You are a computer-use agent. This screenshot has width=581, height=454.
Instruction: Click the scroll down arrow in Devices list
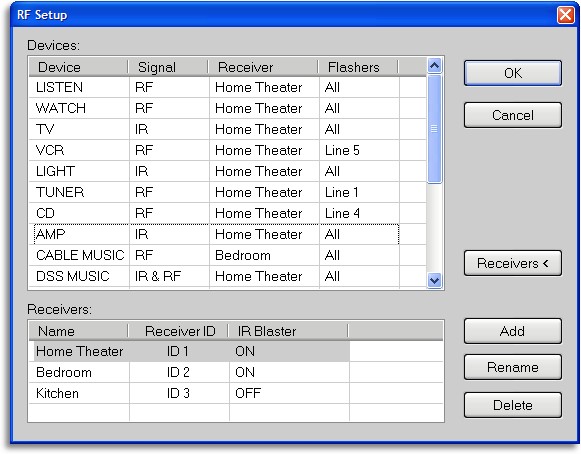click(434, 280)
